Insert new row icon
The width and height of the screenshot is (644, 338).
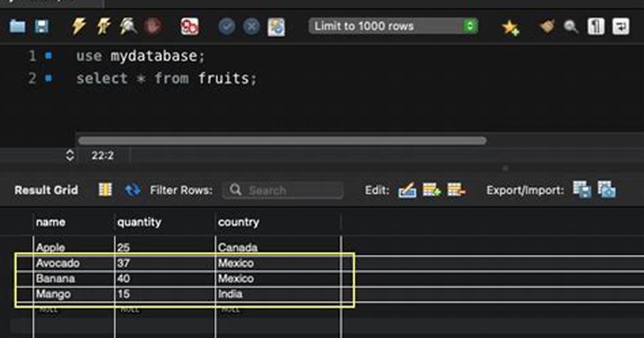[432, 190]
